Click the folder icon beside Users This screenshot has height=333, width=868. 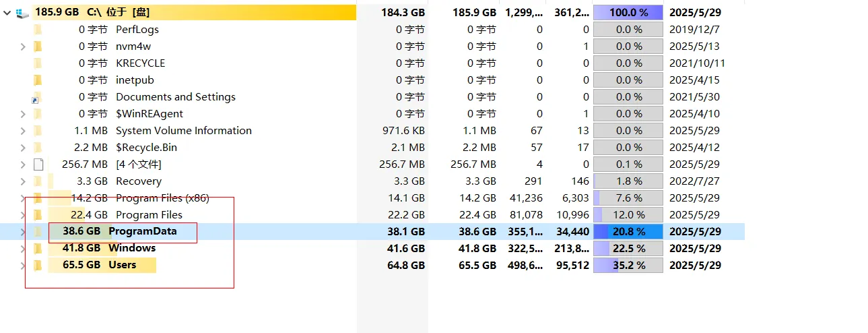[x=38, y=265]
